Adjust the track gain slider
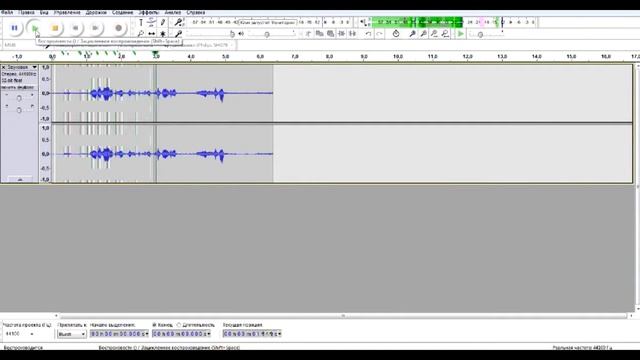 coord(19,98)
